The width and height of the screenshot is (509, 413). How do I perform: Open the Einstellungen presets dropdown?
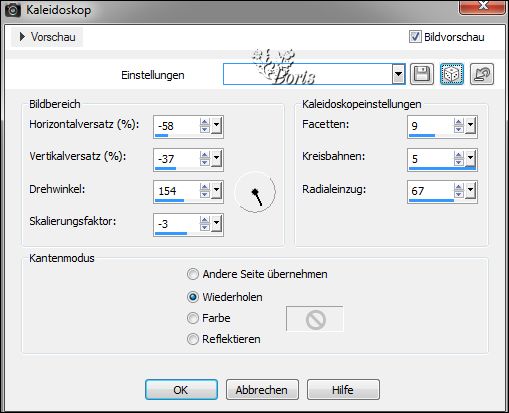pos(398,74)
